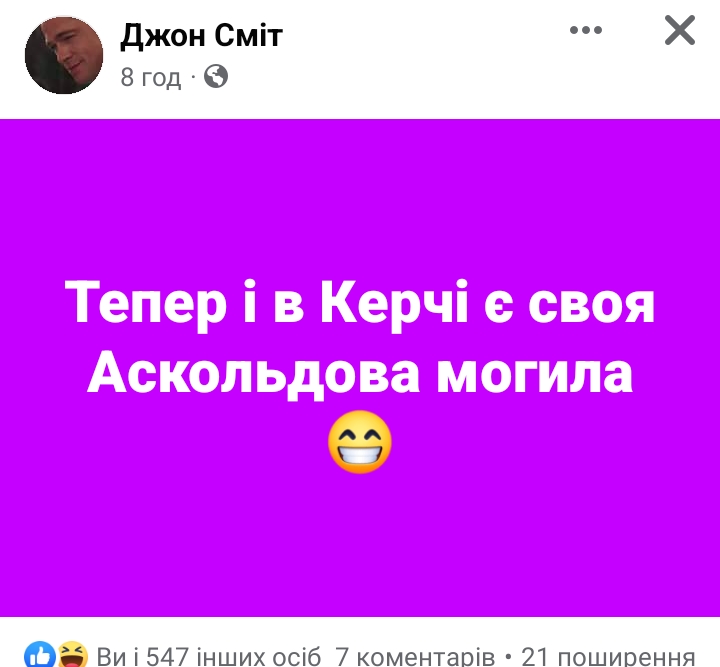Click the Джон Сміт author name
Viewport: 720px width, 667px height.
[201, 35]
